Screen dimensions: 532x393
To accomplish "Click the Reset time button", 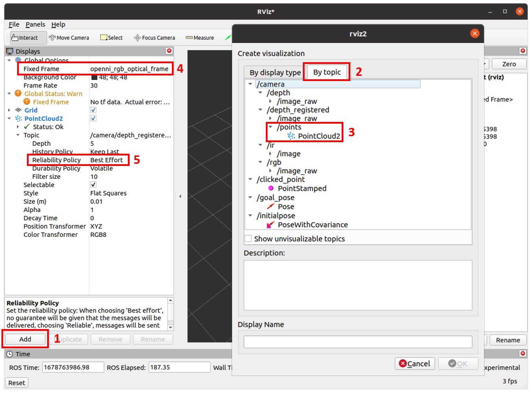I will click(x=17, y=383).
